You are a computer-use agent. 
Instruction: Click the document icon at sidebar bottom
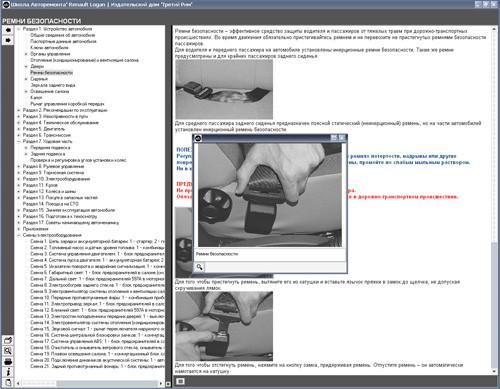[x=8, y=382]
